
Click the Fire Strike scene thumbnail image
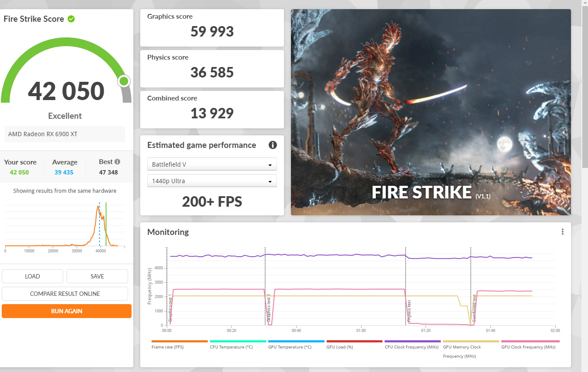[x=431, y=112]
